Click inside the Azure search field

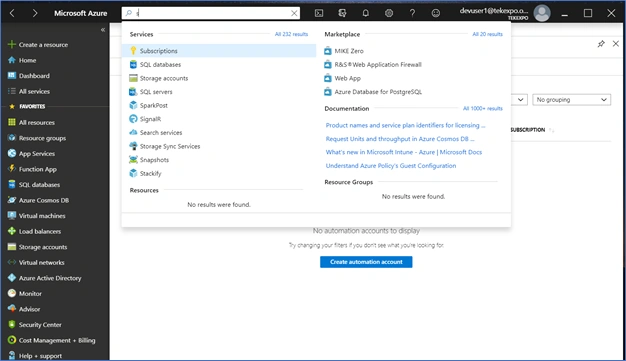211,13
